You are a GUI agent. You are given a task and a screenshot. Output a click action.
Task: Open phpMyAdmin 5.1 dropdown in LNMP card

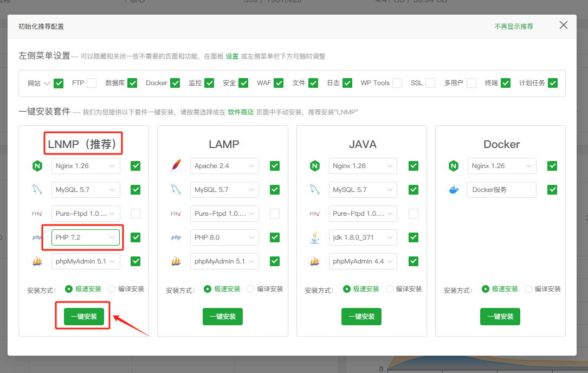click(86, 261)
